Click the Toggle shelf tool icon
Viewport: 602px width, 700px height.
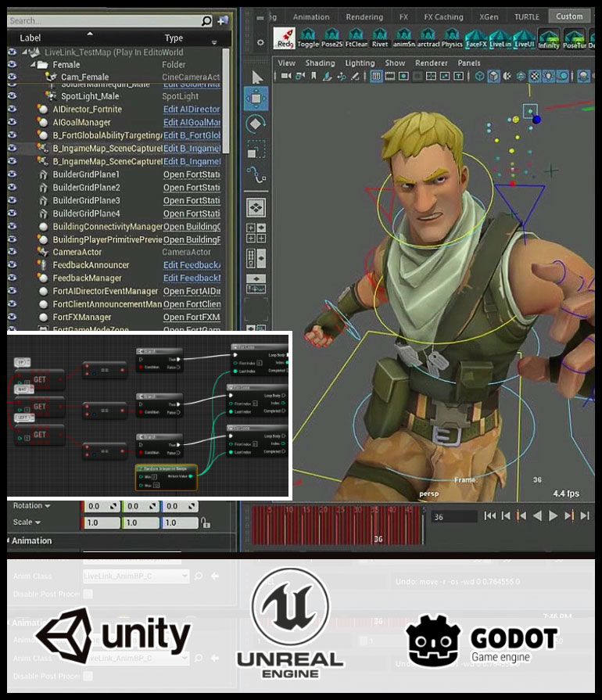[x=308, y=38]
